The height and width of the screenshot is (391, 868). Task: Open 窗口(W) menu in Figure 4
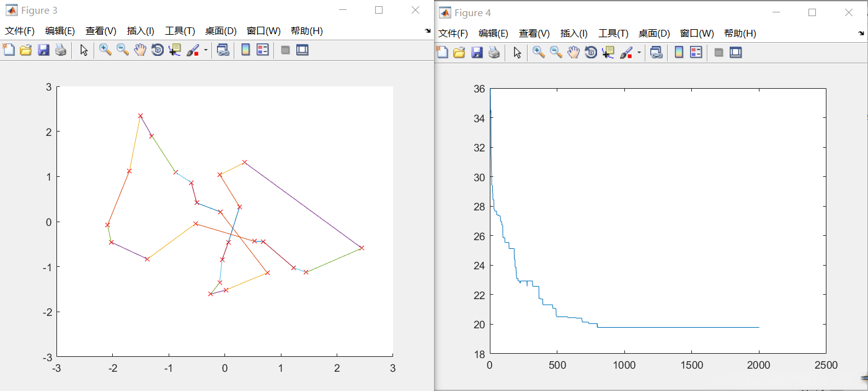[x=697, y=34]
